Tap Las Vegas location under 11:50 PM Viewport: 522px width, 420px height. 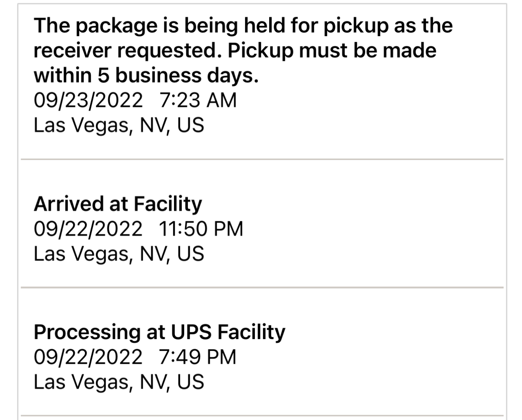119,254
